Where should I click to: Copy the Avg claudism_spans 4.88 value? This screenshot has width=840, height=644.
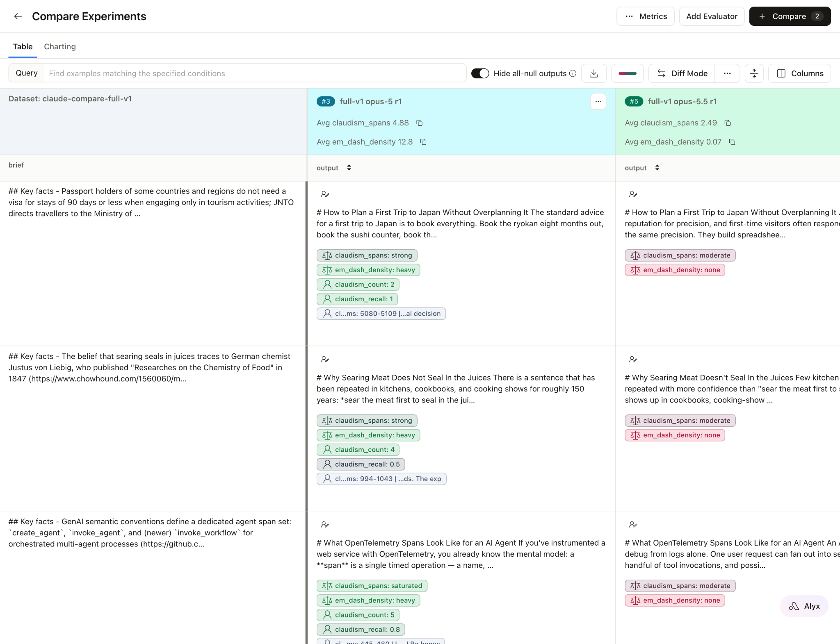click(x=419, y=123)
